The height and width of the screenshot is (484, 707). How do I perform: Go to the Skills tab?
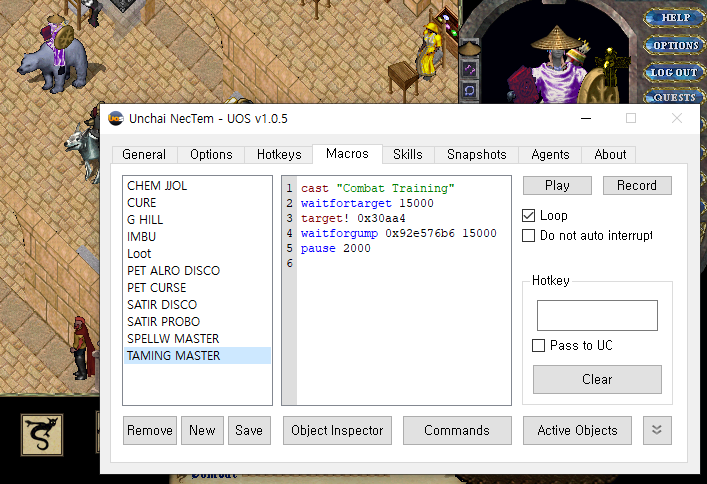[x=408, y=154]
